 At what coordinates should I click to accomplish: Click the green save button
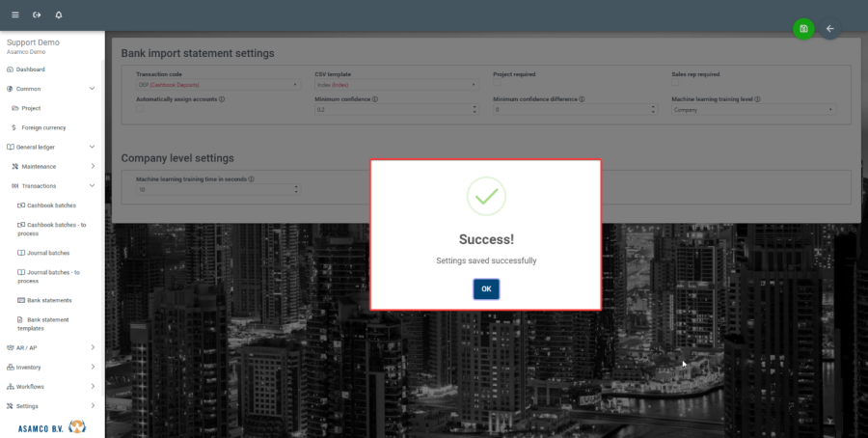[x=803, y=29]
